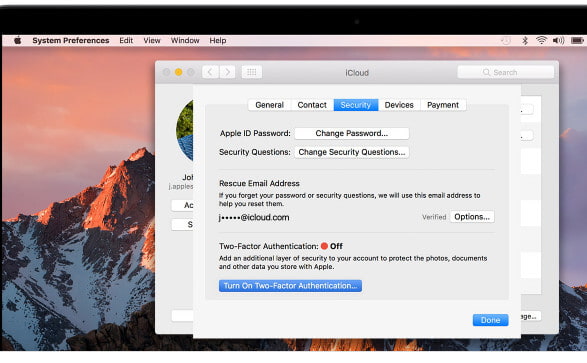Click the Verified status label
Viewport: 587px width, 363px height.
434,217
